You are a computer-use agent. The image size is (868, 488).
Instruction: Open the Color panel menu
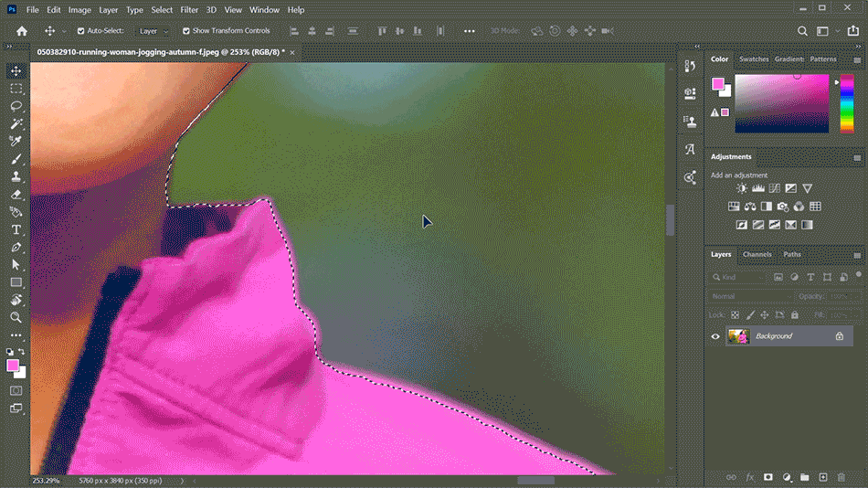[857, 59]
